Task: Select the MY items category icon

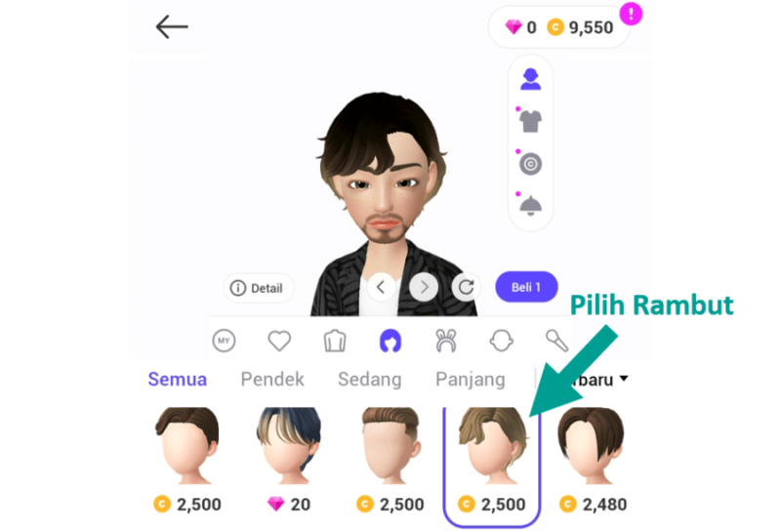Action: coord(224,342)
